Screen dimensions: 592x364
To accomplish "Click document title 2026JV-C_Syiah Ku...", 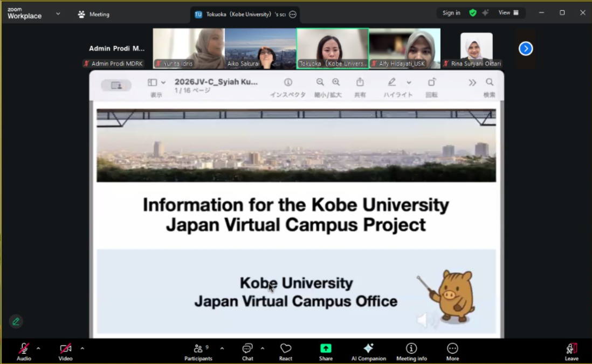I will coord(216,81).
